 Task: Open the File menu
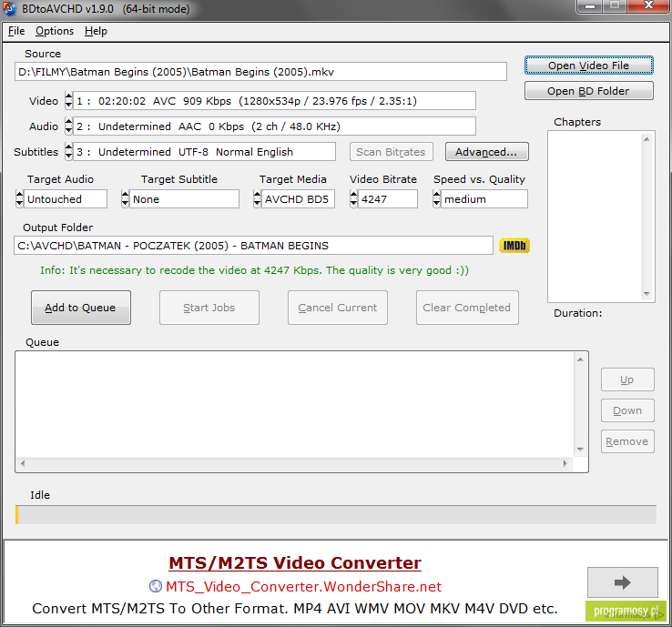[16, 31]
